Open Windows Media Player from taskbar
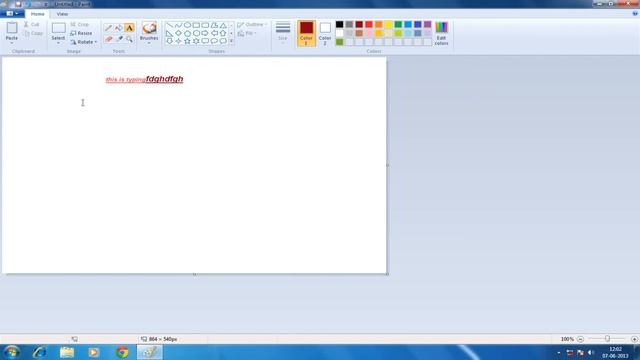This screenshot has height=360, width=640. pos(94,352)
